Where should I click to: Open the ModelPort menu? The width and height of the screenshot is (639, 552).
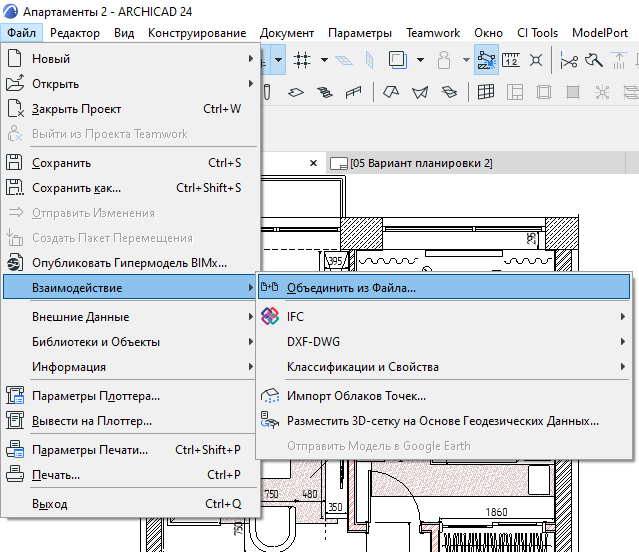click(x=600, y=33)
